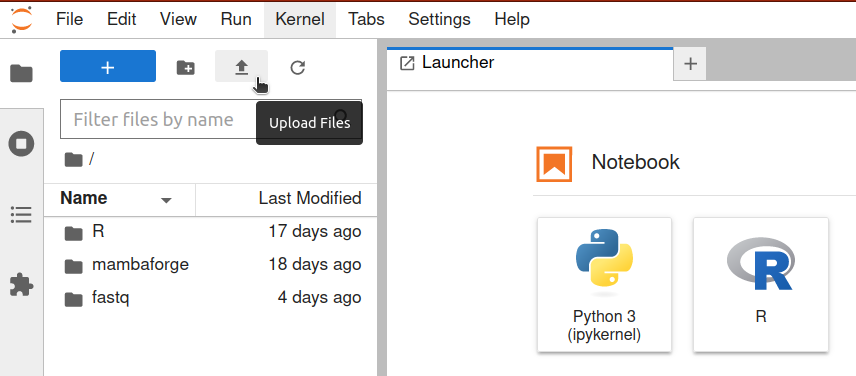Open the Settings menu
Image resolution: width=856 pixels, height=376 pixels.
point(439,20)
